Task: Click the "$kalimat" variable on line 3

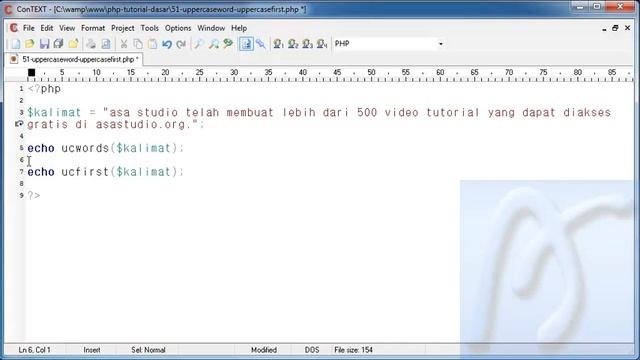Action: (x=54, y=112)
